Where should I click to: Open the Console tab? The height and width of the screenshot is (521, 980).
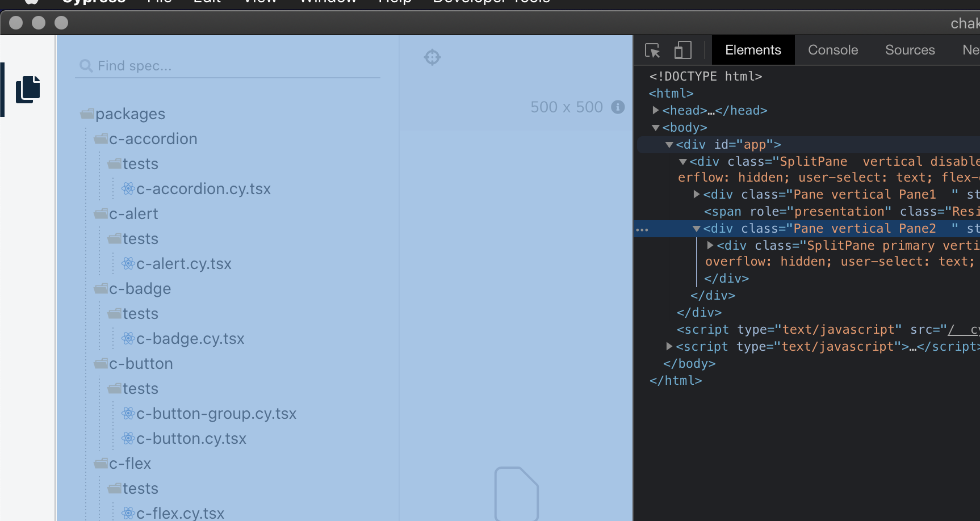pyautogui.click(x=833, y=50)
